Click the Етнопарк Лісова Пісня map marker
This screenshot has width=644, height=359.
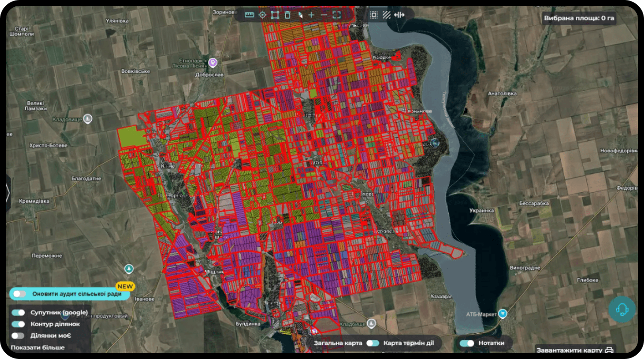212,62
